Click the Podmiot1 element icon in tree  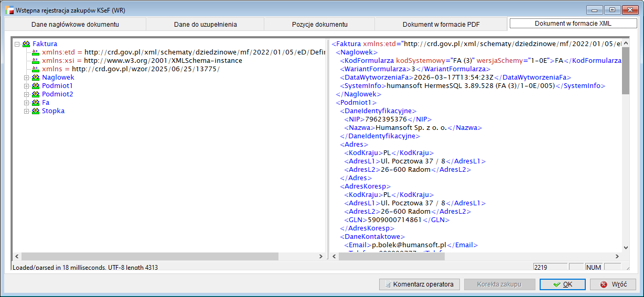(36, 86)
